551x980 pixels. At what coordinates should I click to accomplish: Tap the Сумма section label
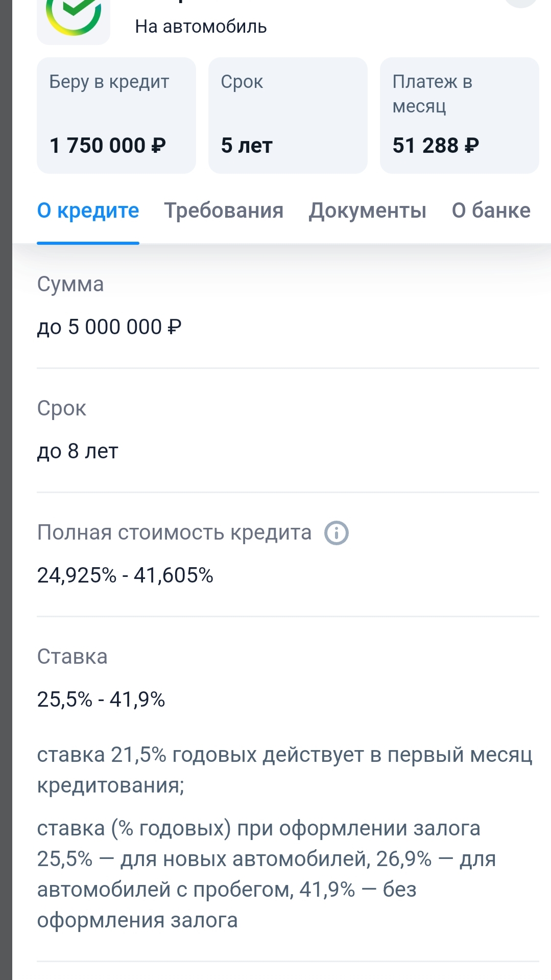[70, 284]
